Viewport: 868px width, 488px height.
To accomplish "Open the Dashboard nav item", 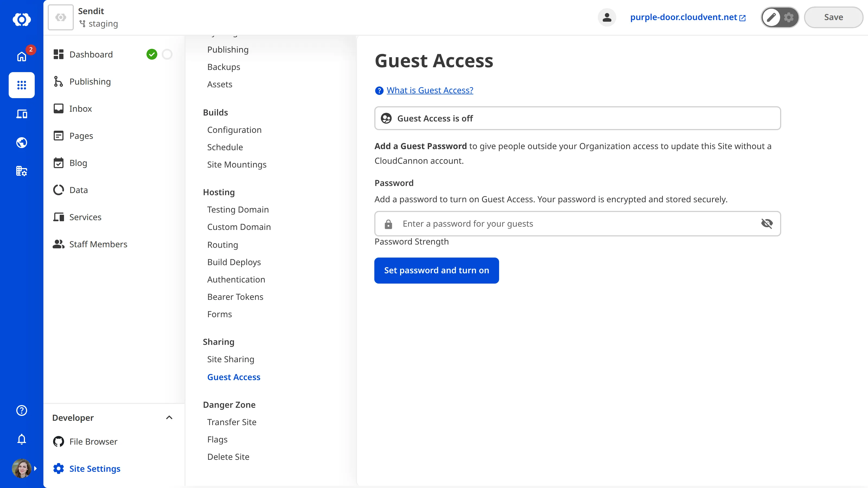I will [x=91, y=54].
